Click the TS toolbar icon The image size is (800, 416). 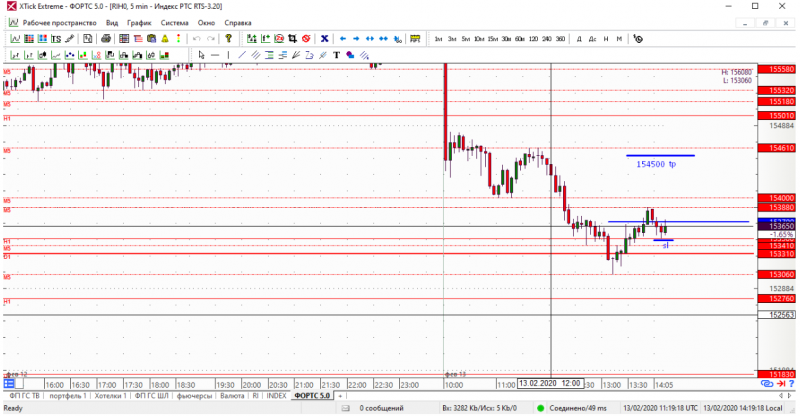point(56,39)
